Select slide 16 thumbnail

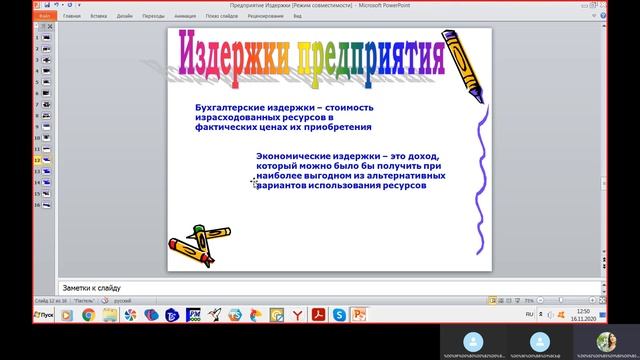(47, 205)
